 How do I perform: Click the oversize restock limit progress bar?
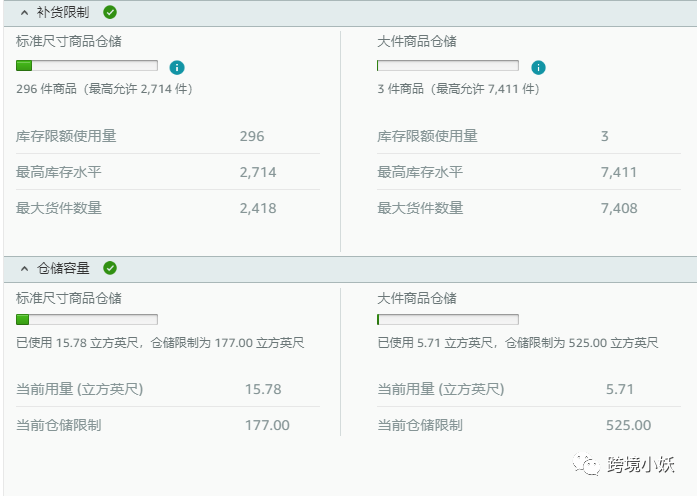(x=447, y=66)
